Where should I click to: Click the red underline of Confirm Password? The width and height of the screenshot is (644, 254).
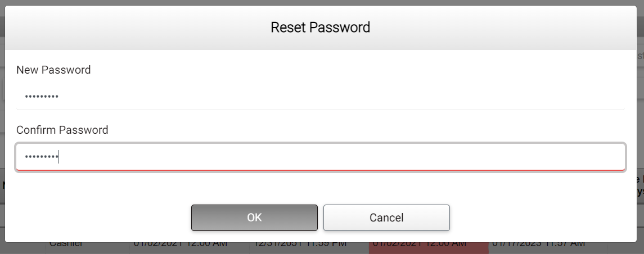click(x=320, y=169)
